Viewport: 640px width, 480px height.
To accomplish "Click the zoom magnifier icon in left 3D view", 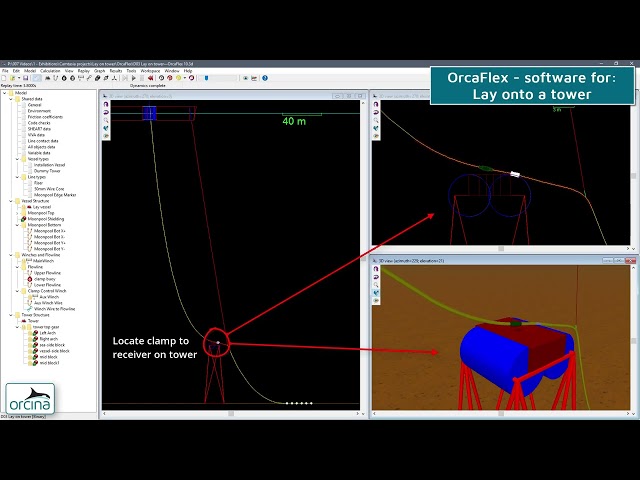I will [106, 120].
